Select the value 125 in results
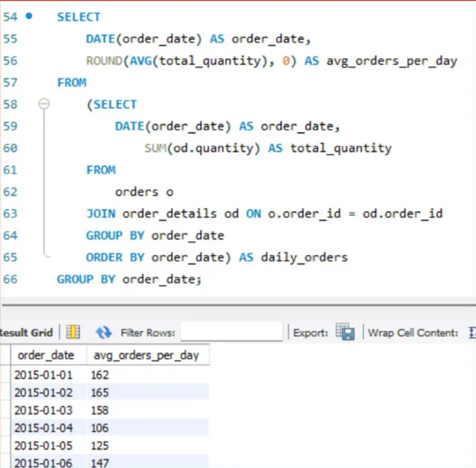476x468 pixels. pyautogui.click(x=100, y=445)
